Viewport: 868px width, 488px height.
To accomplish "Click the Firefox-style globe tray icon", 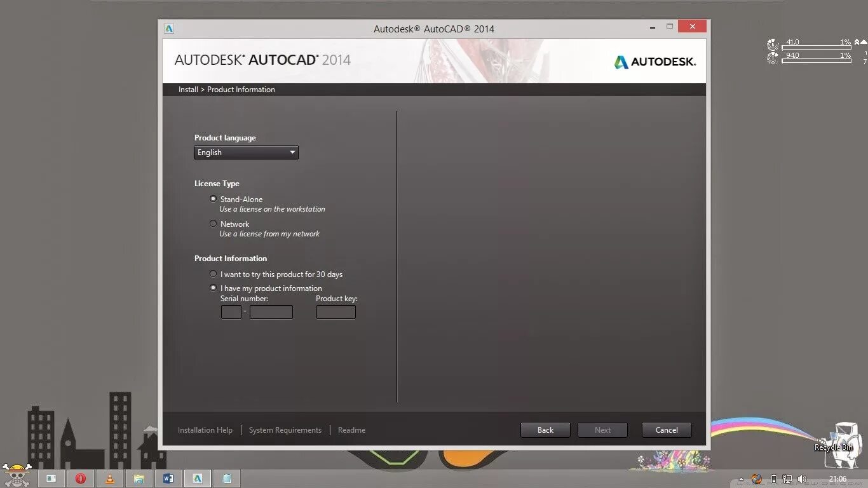I will [x=756, y=479].
